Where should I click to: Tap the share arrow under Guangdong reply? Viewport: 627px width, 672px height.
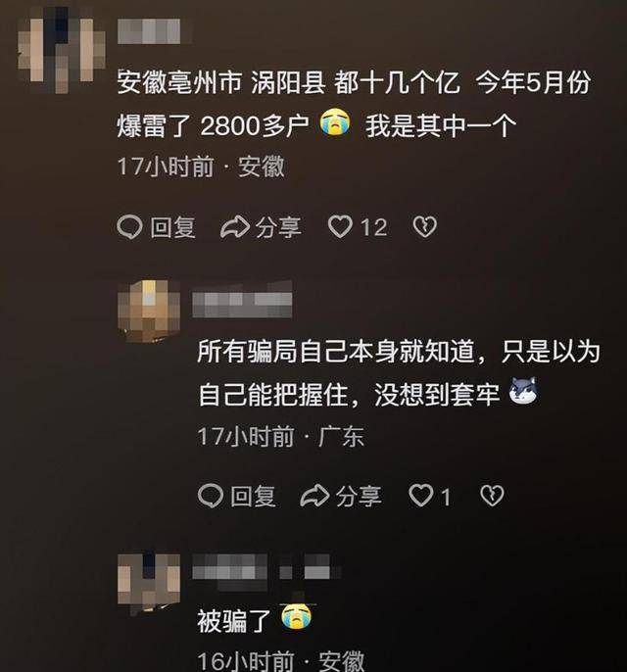pyautogui.click(x=315, y=496)
